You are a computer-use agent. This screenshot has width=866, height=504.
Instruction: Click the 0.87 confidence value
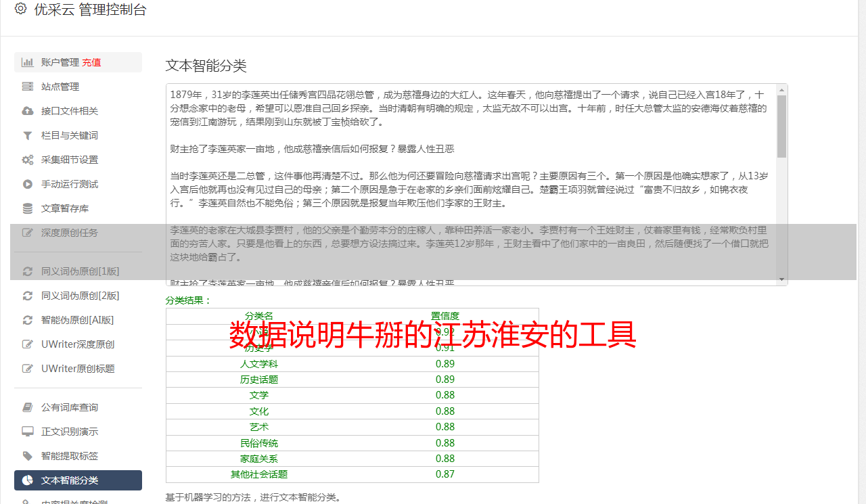(x=445, y=474)
